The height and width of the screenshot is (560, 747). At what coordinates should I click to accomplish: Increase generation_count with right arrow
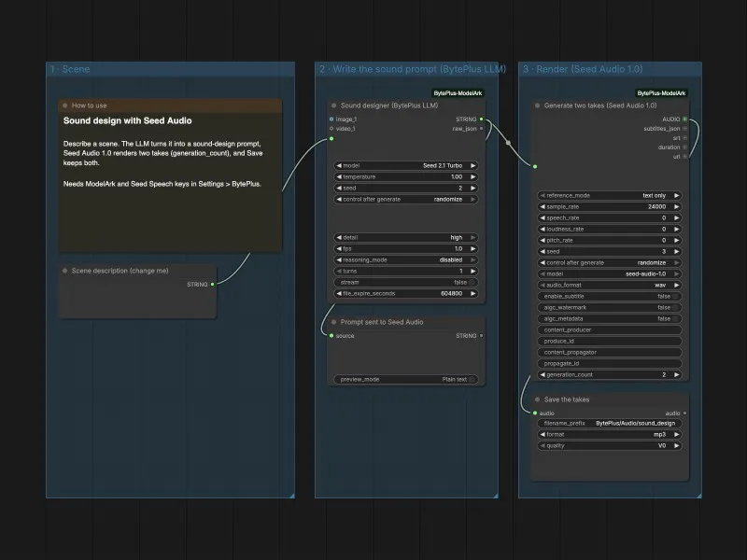pyautogui.click(x=676, y=375)
